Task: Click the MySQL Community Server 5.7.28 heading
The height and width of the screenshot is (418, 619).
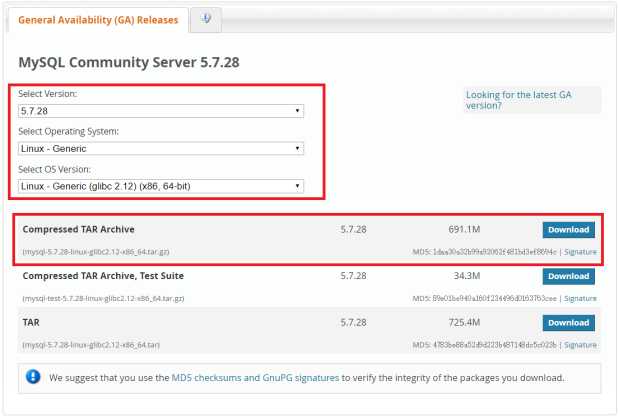Action: [129, 62]
